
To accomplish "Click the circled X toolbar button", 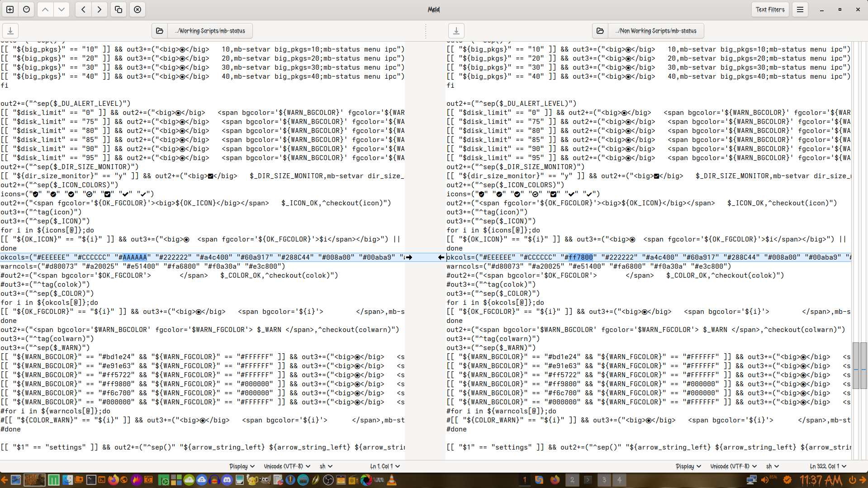I will tap(138, 9).
